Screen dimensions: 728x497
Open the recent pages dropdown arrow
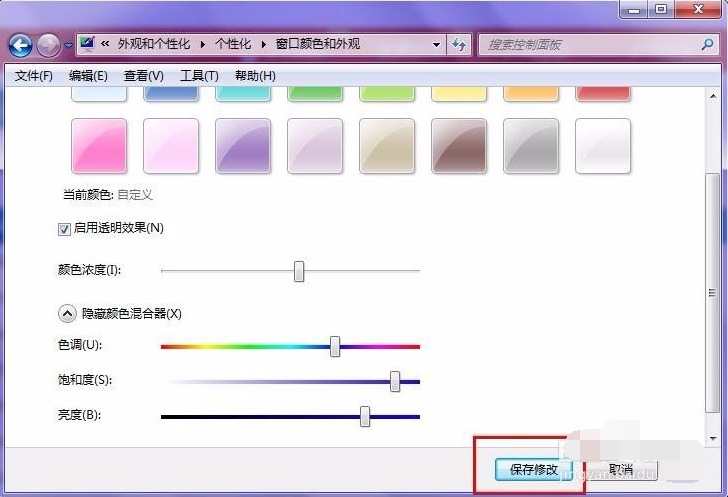point(68,45)
